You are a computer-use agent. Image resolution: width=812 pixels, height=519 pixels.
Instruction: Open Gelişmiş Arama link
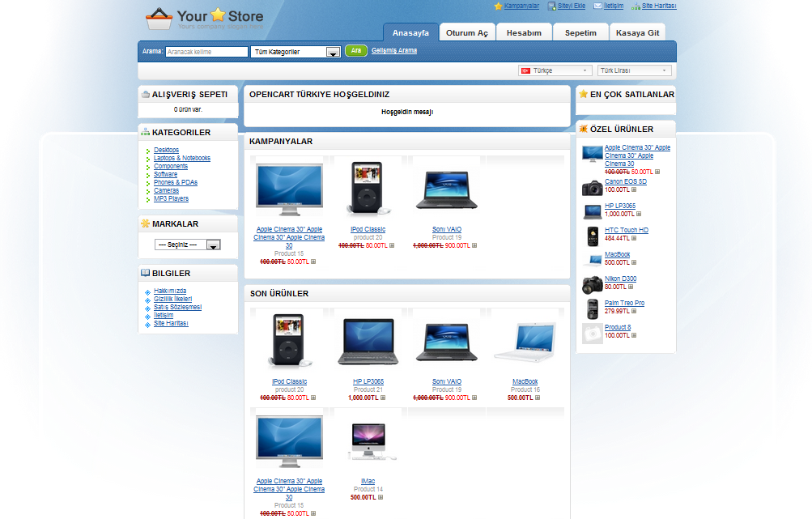[394, 50]
